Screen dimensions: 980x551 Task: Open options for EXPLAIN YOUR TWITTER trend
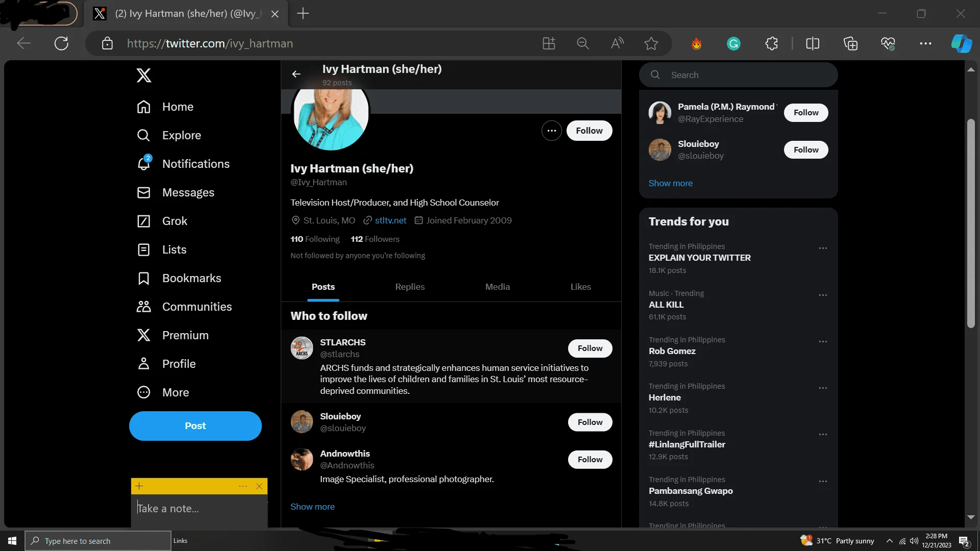(823, 248)
